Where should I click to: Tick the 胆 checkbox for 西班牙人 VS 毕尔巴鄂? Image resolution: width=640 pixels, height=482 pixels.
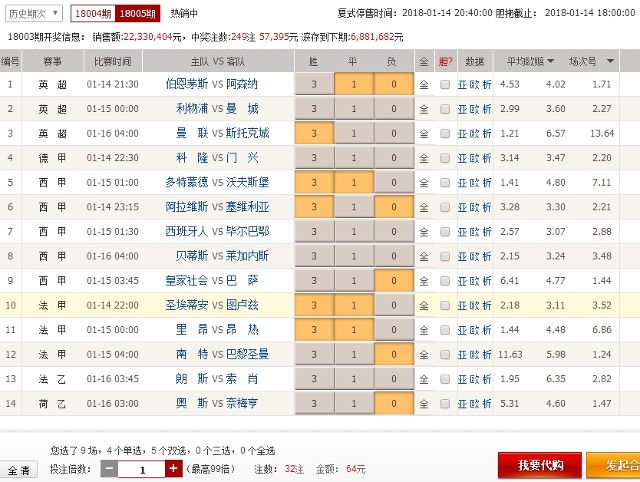[445, 232]
